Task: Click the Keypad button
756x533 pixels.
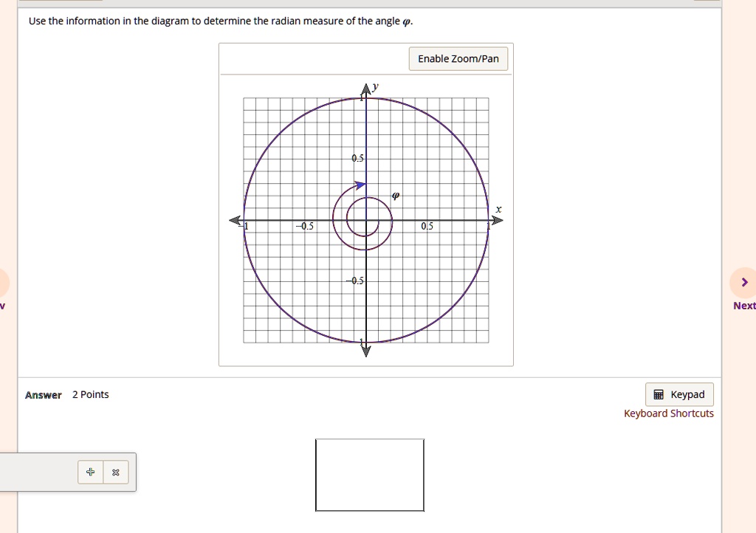Action: [x=678, y=394]
